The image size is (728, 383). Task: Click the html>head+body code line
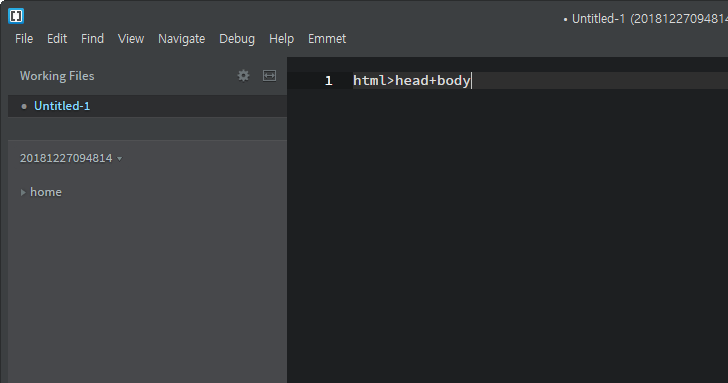tap(411, 80)
